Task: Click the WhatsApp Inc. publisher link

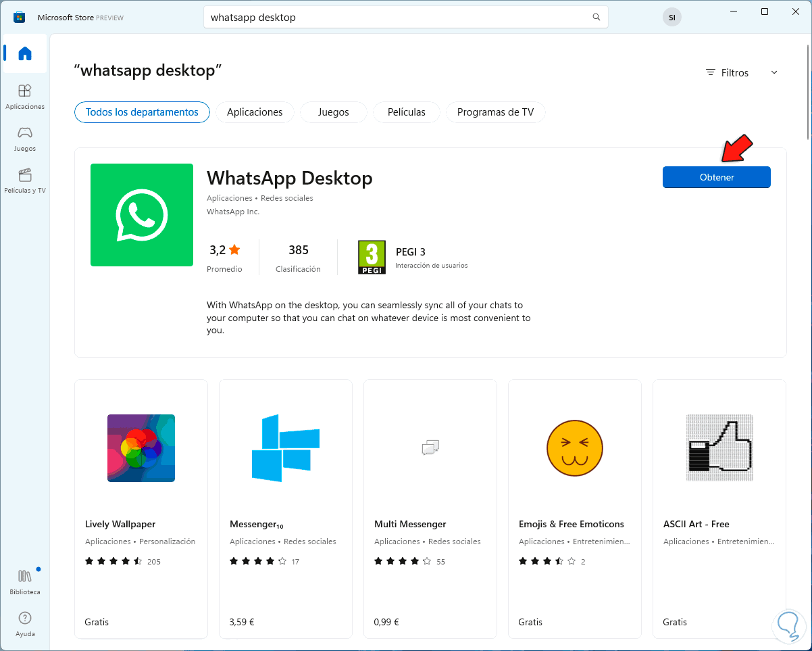Action: (233, 212)
